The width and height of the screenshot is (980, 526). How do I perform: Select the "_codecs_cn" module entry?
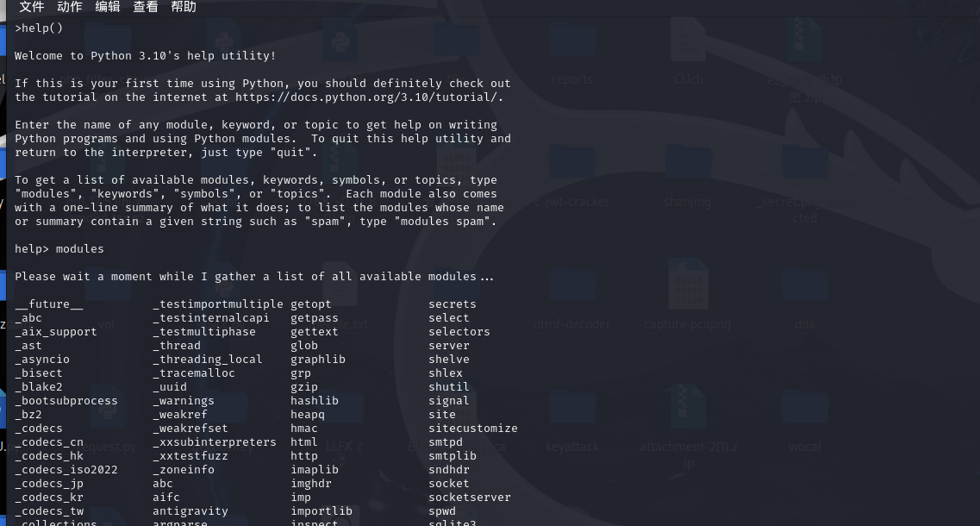49,441
